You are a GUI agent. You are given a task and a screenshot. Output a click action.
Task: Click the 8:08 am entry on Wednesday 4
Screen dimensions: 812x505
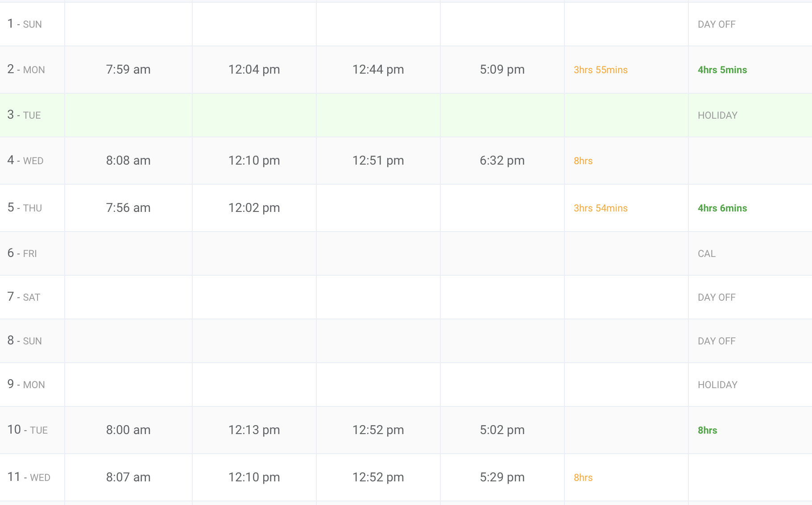[128, 161]
